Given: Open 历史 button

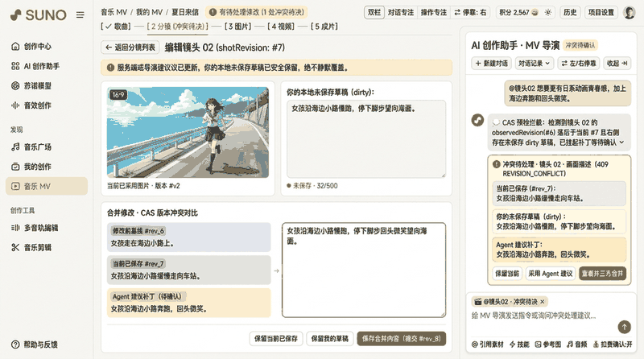Looking at the screenshot, I should (x=570, y=12).
